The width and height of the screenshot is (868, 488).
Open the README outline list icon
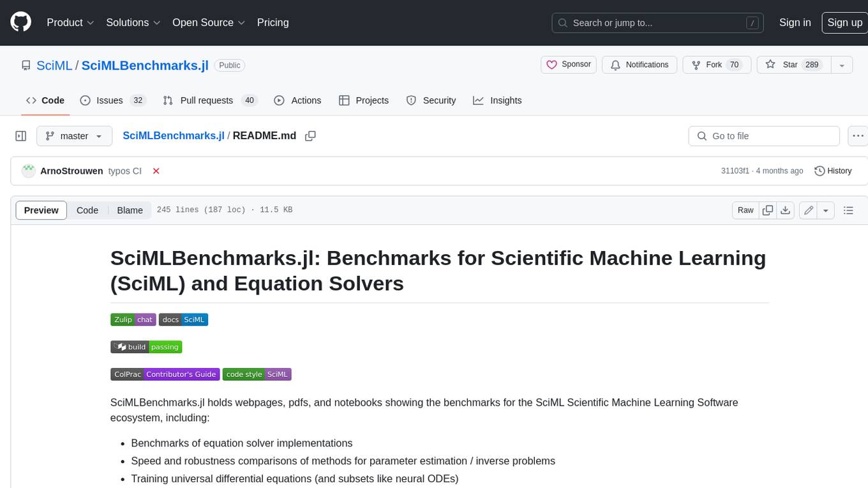tap(848, 210)
